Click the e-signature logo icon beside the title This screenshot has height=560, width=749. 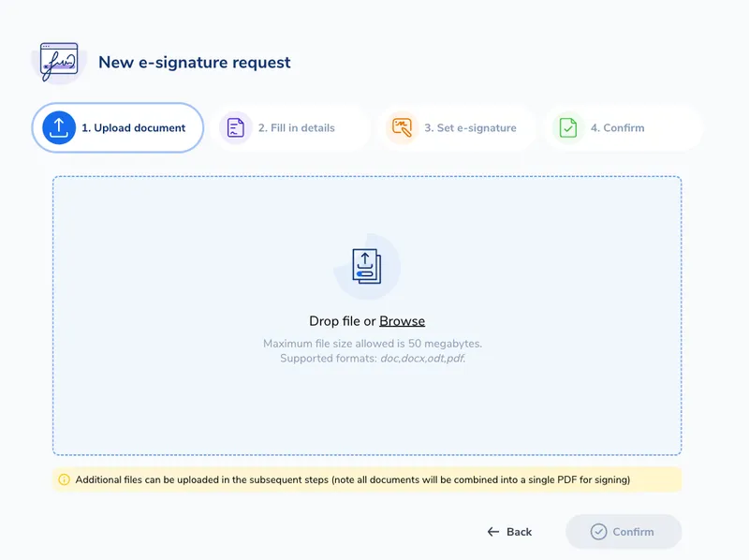(59, 62)
